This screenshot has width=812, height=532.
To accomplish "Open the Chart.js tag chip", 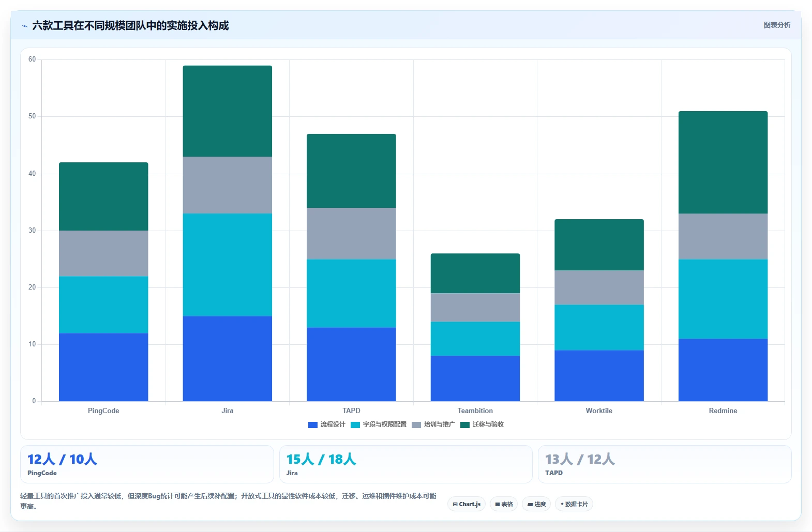I will 467,504.
